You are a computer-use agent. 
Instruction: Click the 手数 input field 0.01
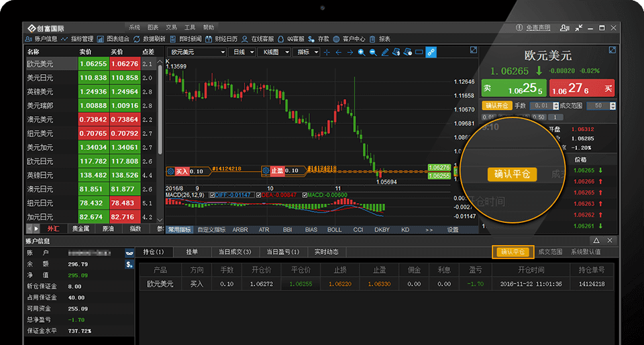(541, 106)
